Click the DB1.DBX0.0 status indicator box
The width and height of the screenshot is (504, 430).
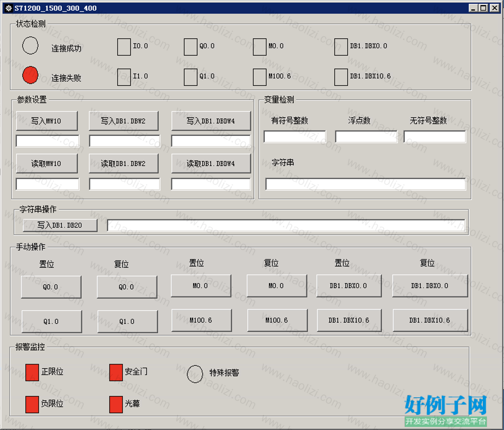click(x=341, y=47)
